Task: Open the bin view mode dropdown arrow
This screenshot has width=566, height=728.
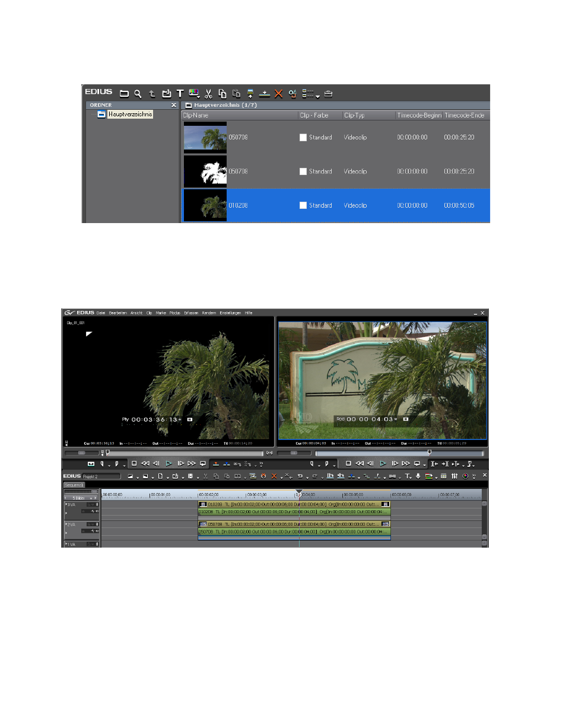Action: click(317, 95)
